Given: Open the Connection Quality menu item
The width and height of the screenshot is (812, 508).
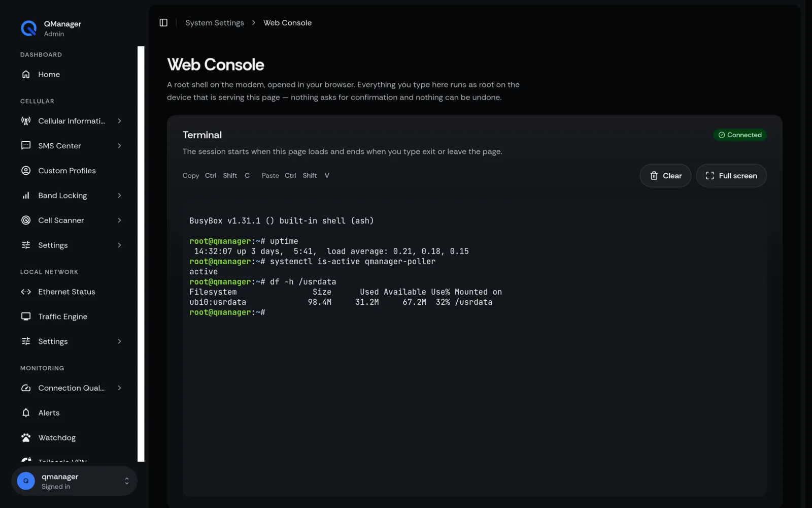Looking at the screenshot, I should (72, 388).
